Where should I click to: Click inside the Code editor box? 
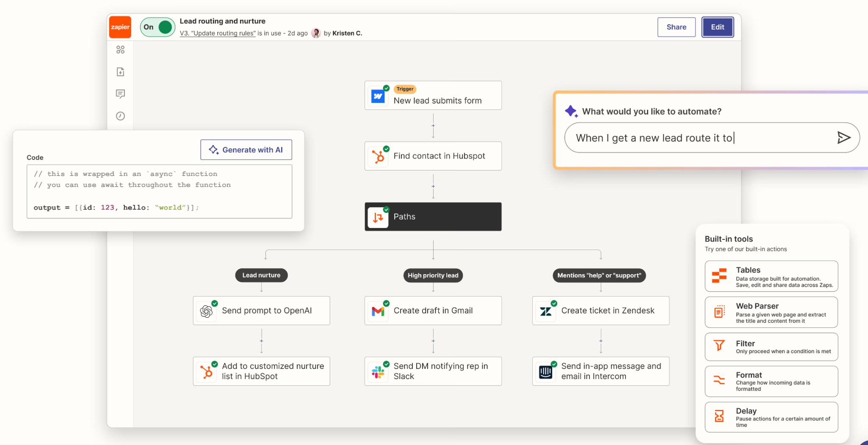[x=159, y=191]
